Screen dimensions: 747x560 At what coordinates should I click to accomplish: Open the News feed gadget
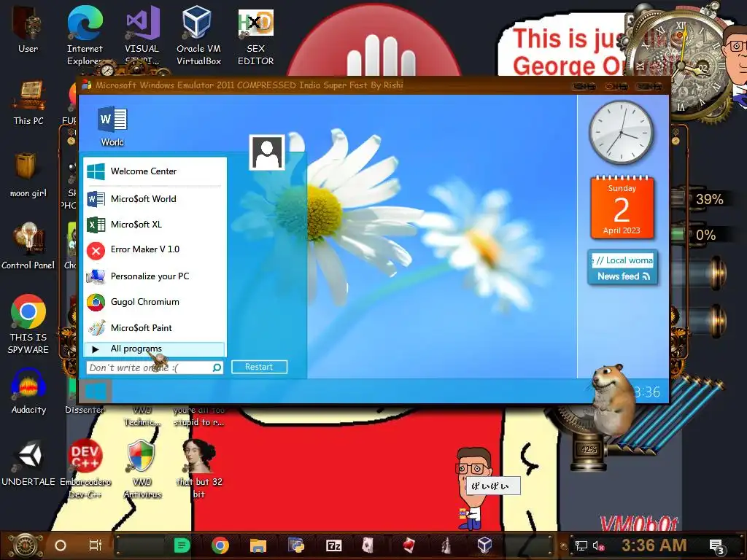(x=623, y=268)
